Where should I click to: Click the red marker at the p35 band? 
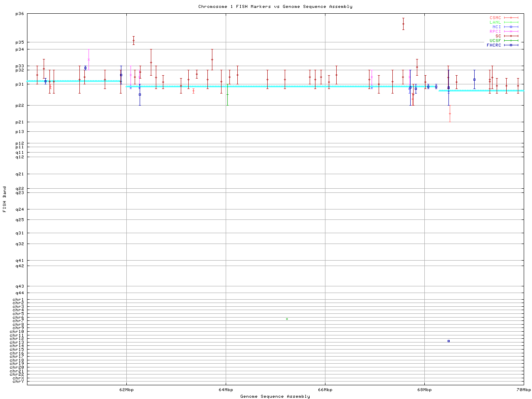(x=133, y=40)
